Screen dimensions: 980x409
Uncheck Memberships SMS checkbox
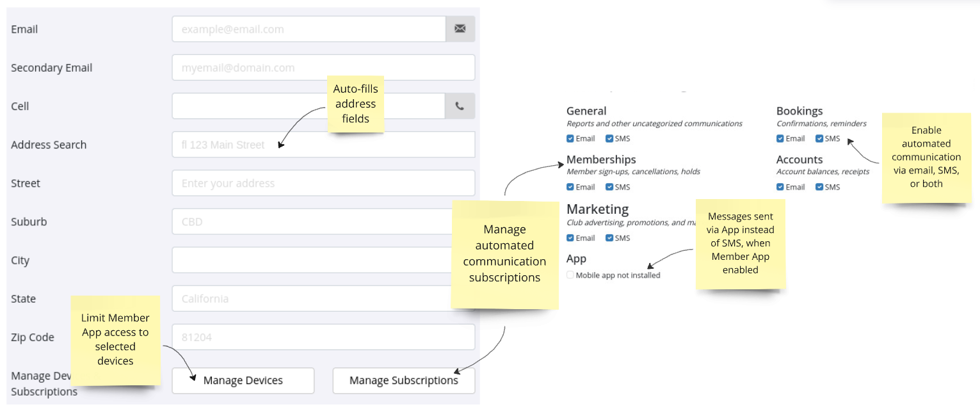(x=609, y=187)
